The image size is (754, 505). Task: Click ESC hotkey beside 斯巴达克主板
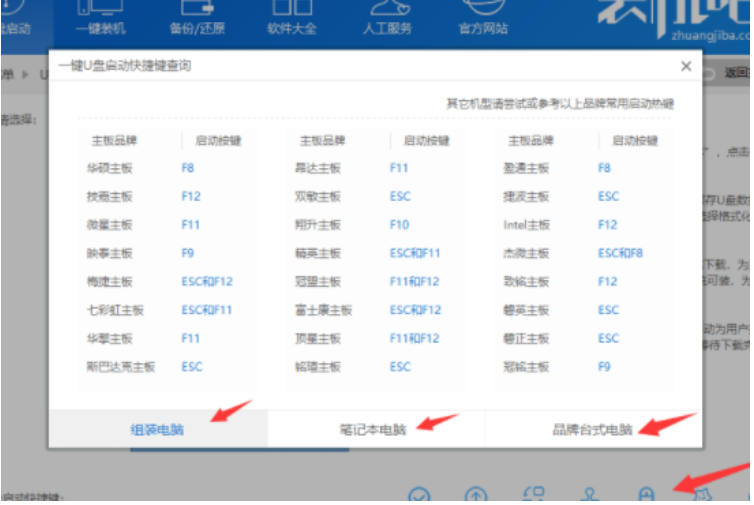tap(192, 367)
